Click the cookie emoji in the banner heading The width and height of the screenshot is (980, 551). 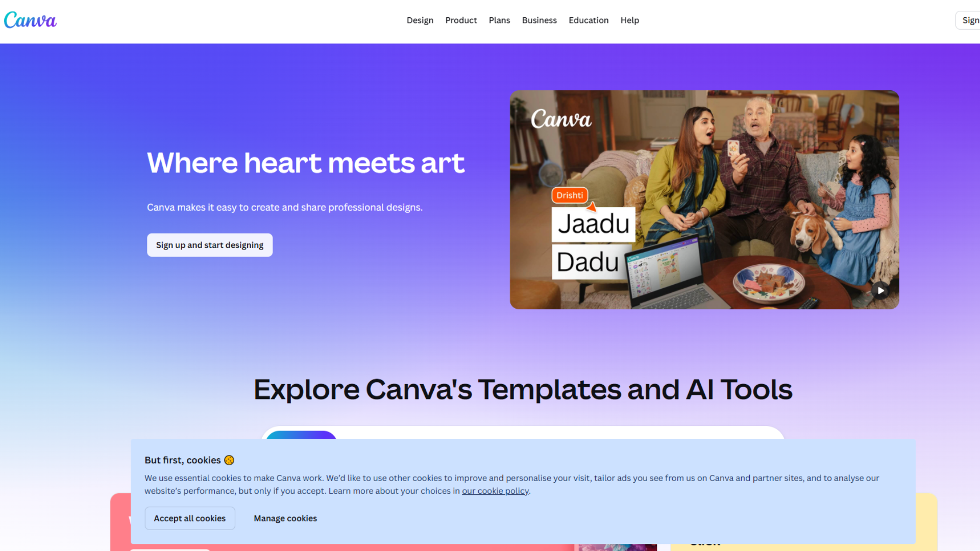click(x=229, y=460)
